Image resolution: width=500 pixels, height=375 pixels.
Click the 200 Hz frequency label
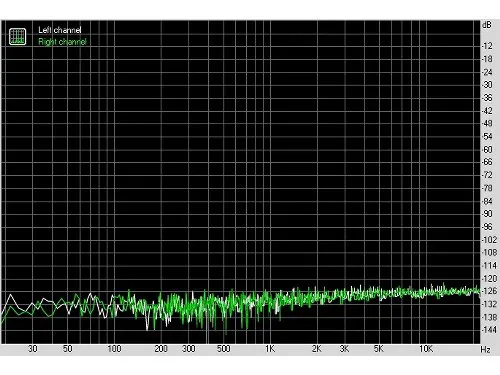161,349
